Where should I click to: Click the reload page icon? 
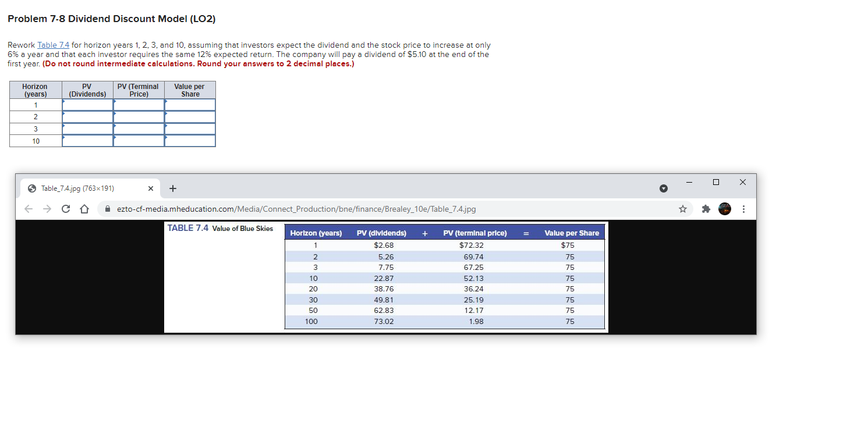[65, 209]
